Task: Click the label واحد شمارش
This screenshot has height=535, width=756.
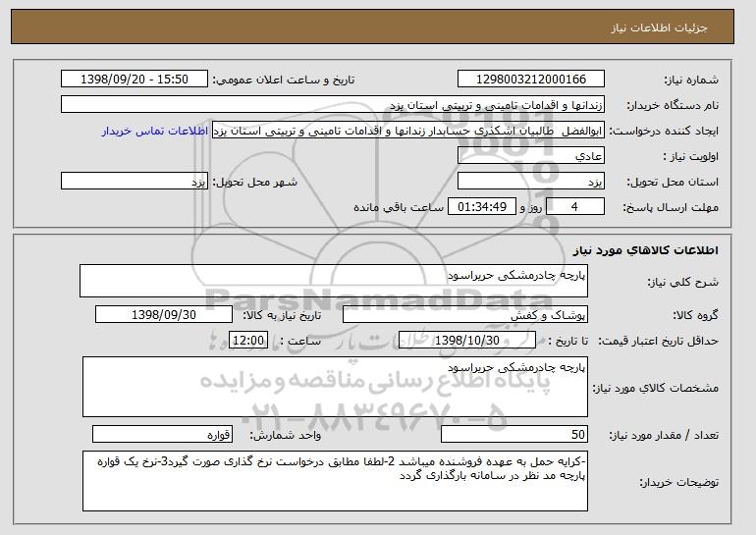Action: click(286, 435)
